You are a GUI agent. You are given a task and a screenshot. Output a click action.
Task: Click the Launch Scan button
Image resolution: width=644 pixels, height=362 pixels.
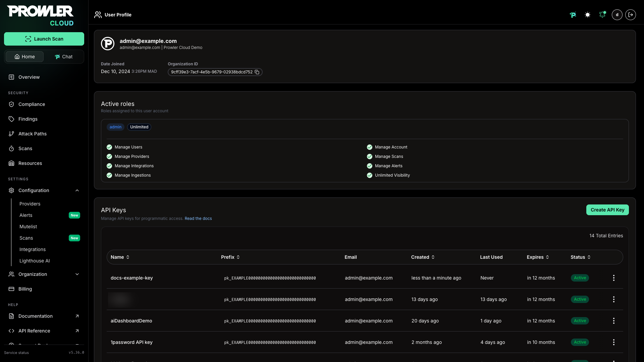click(x=44, y=39)
